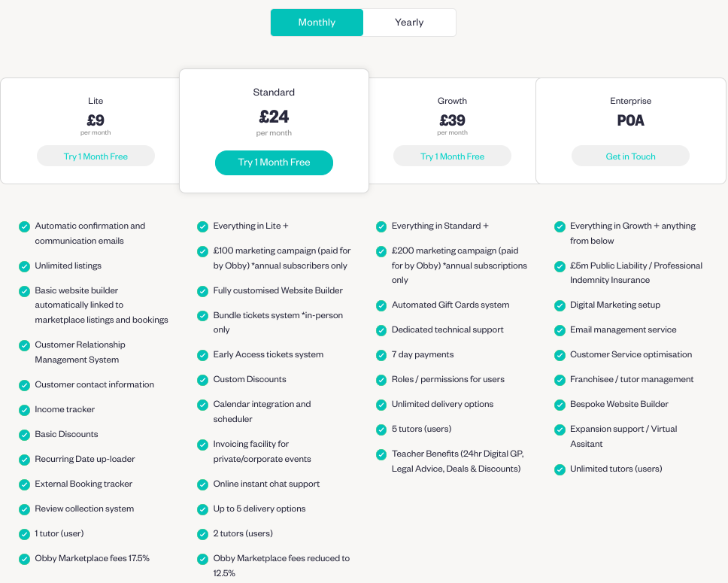The width and height of the screenshot is (728, 583).
Task: Click the checkmark next to Custom Discounts
Action: coord(202,380)
